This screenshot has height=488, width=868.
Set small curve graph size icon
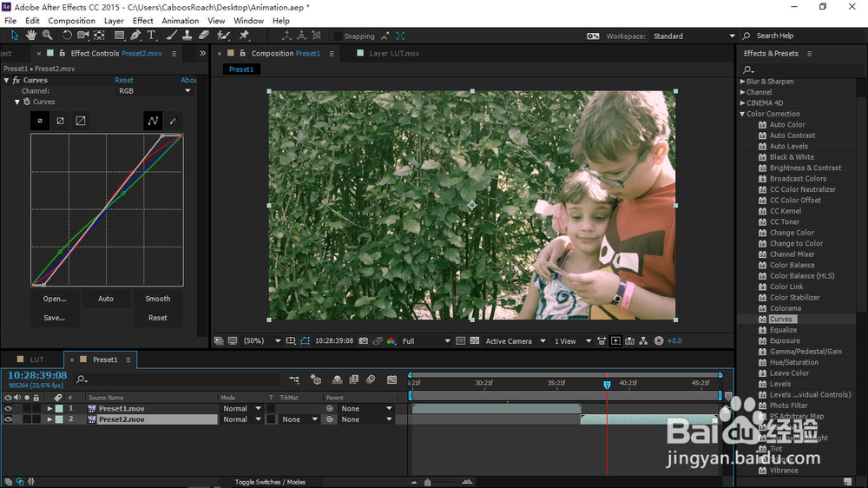40,121
